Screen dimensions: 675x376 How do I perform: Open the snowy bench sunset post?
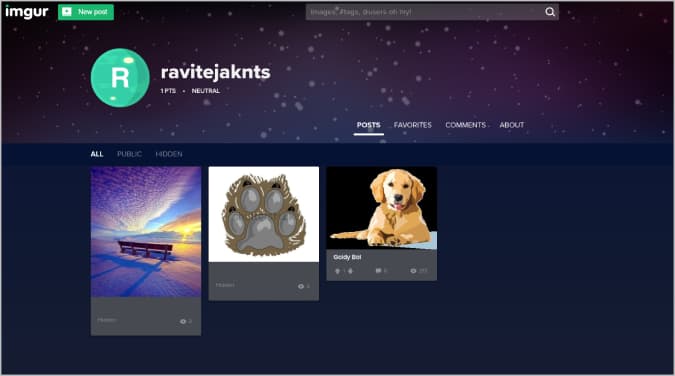pos(146,232)
